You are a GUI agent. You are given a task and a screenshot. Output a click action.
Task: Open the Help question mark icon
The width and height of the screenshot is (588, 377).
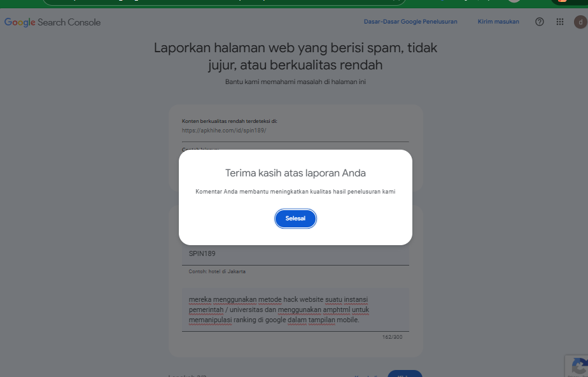point(539,22)
